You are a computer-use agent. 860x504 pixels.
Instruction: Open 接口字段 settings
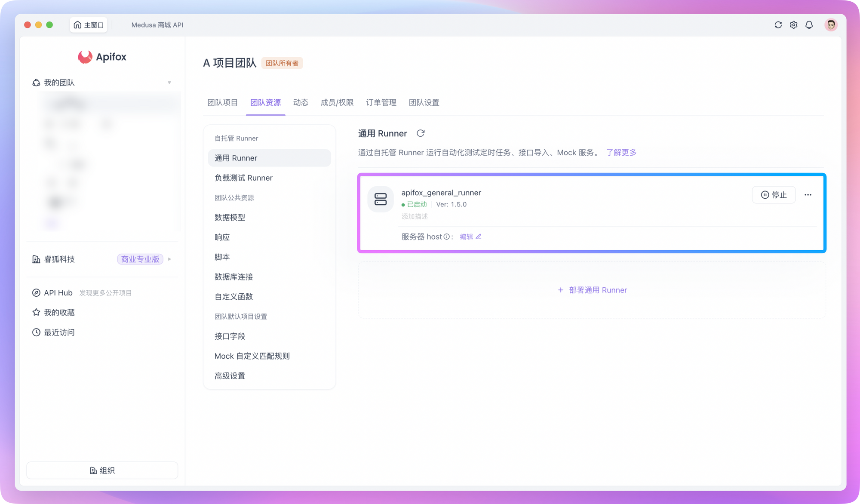pos(270,336)
